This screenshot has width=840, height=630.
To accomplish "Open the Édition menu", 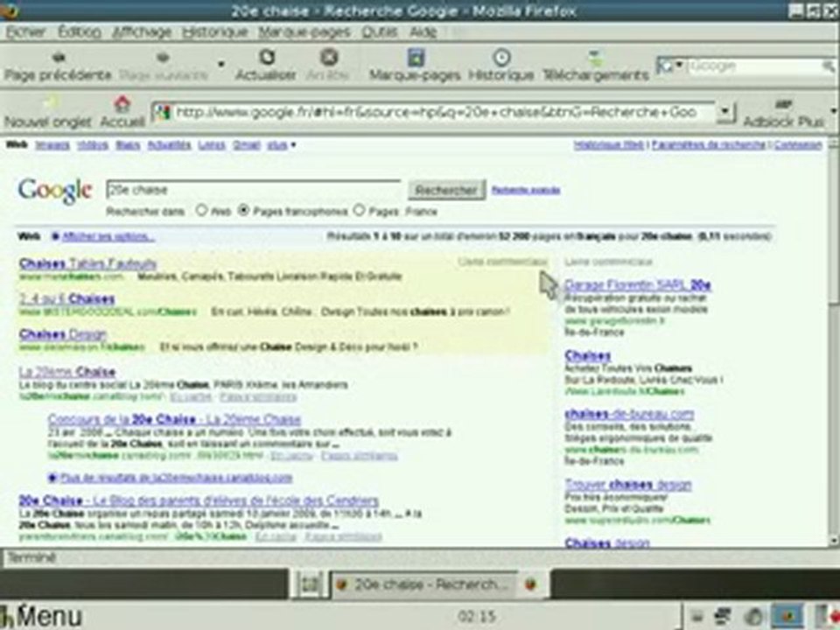I will click(80, 32).
